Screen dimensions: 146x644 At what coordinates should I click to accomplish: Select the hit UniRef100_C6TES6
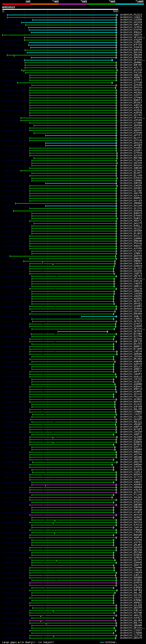coord(131,27)
